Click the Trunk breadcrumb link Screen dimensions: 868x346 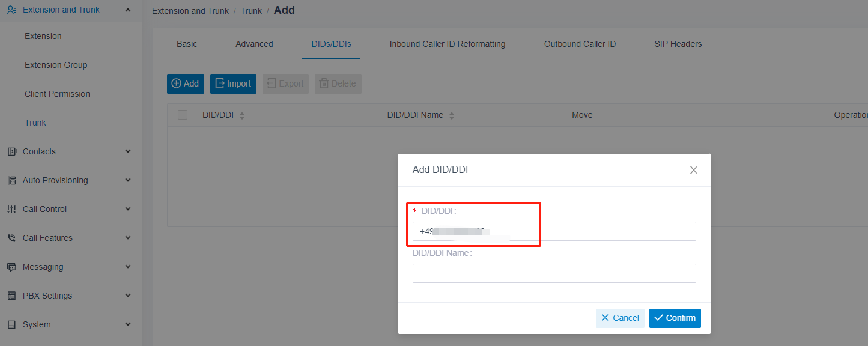coord(251,11)
